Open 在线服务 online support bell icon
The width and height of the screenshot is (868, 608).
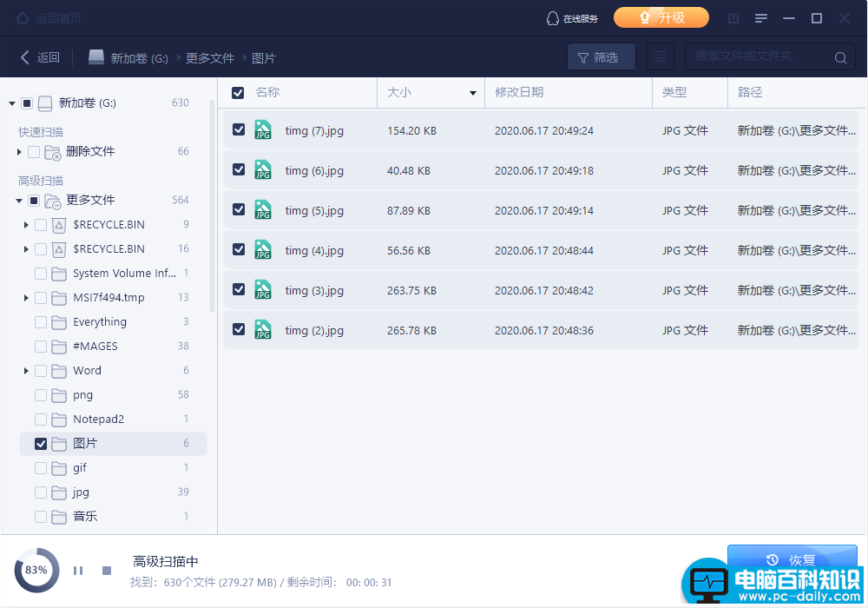point(552,18)
